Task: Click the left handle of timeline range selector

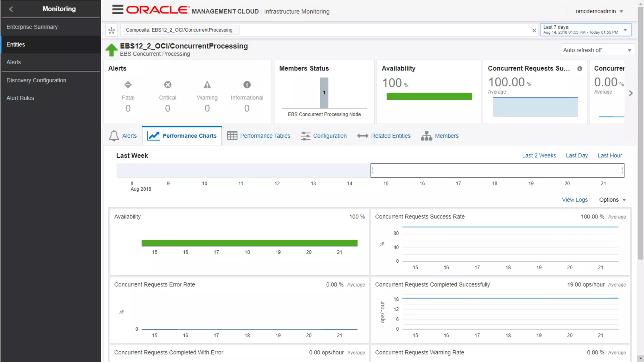Action: coord(373,171)
